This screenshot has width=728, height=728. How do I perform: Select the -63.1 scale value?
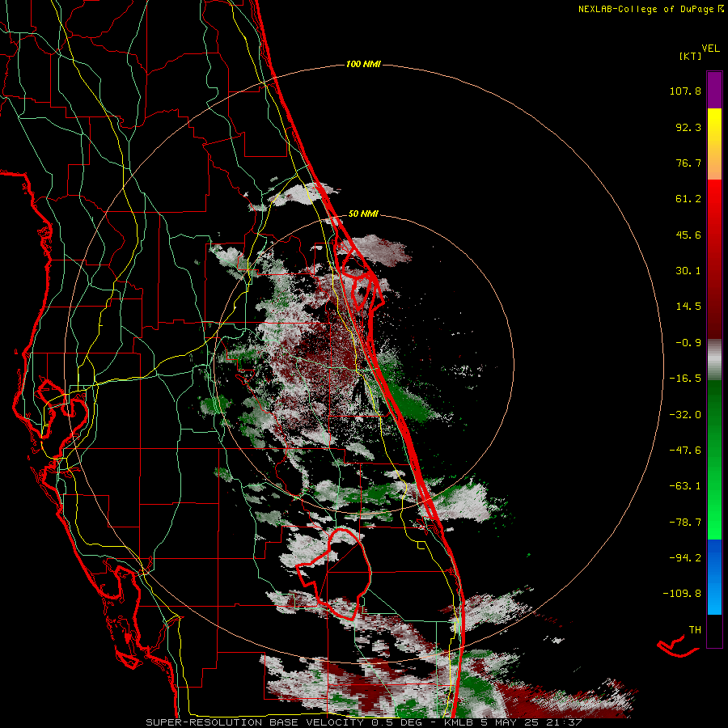click(x=685, y=486)
